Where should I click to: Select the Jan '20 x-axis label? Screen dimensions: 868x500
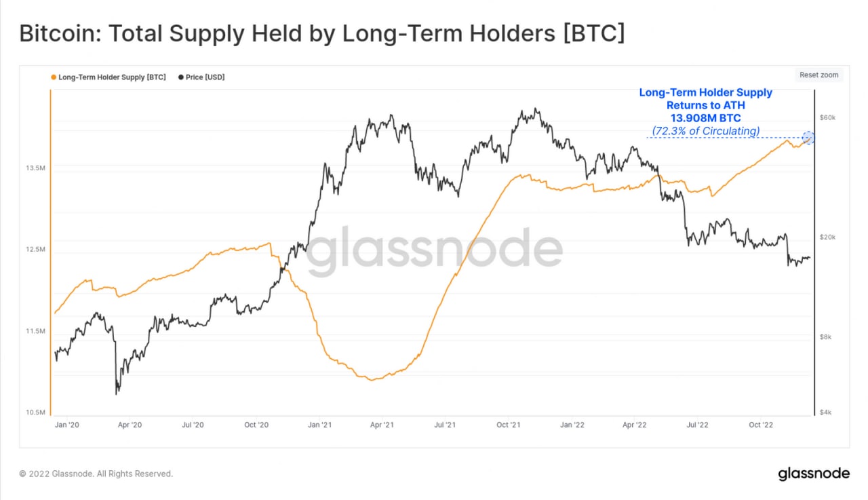tap(66, 425)
